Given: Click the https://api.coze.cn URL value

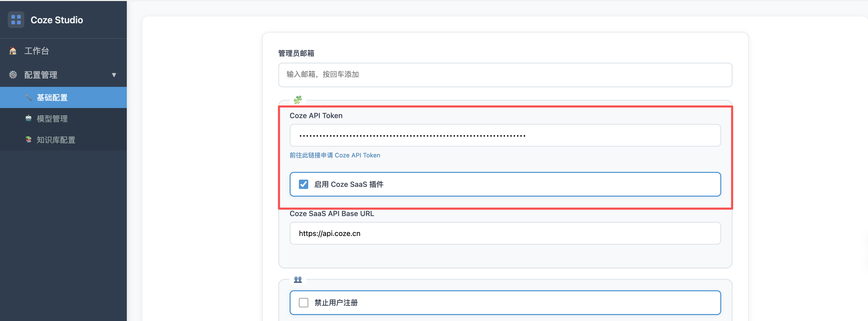Looking at the screenshot, I should [x=329, y=233].
